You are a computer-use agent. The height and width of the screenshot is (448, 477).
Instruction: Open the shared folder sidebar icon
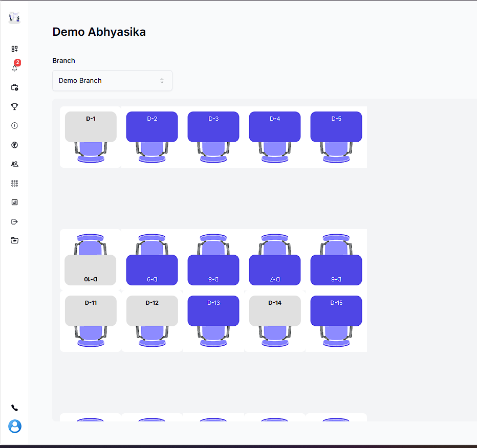coord(15,240)
